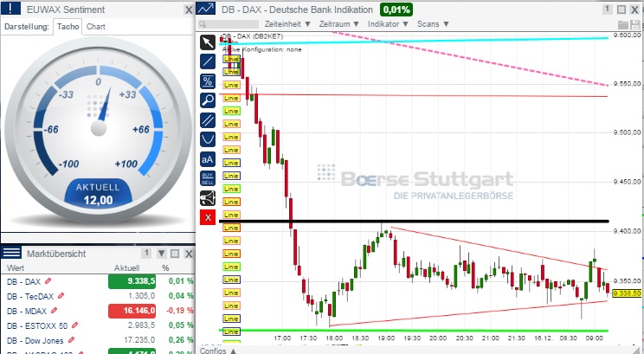The image size is (644, 354).
Task: Select the U-shaped curve drawing tool
Action: click(208, 139)
